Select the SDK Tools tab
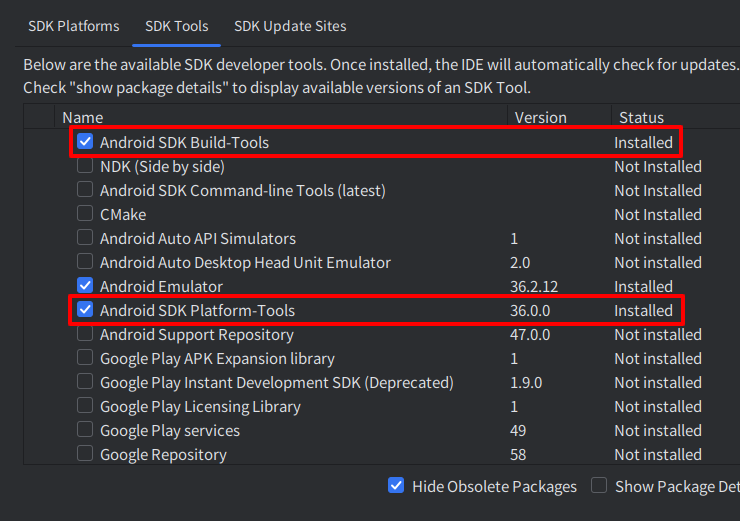Image resolution: width=740 pixels, height=521 pixels. [176, 26]
